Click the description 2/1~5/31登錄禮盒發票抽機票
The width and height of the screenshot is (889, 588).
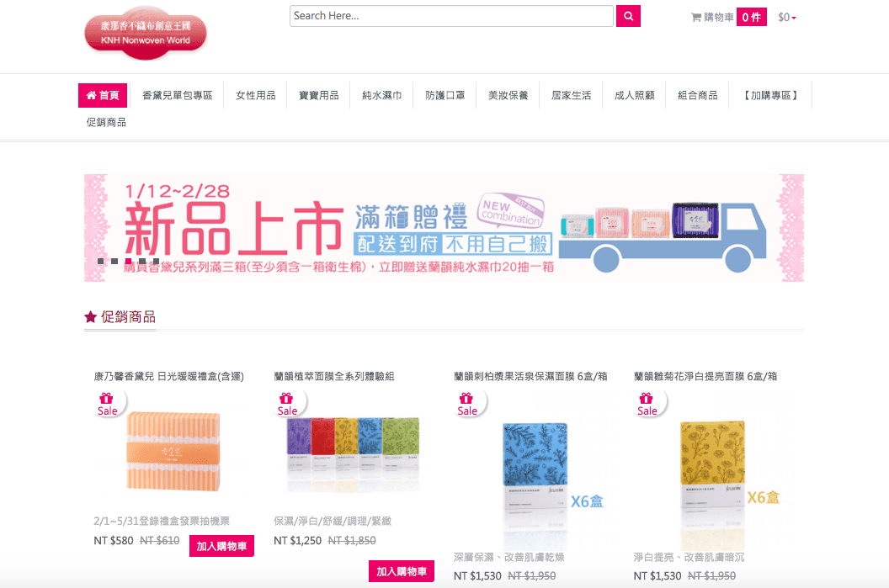point(162,522)
